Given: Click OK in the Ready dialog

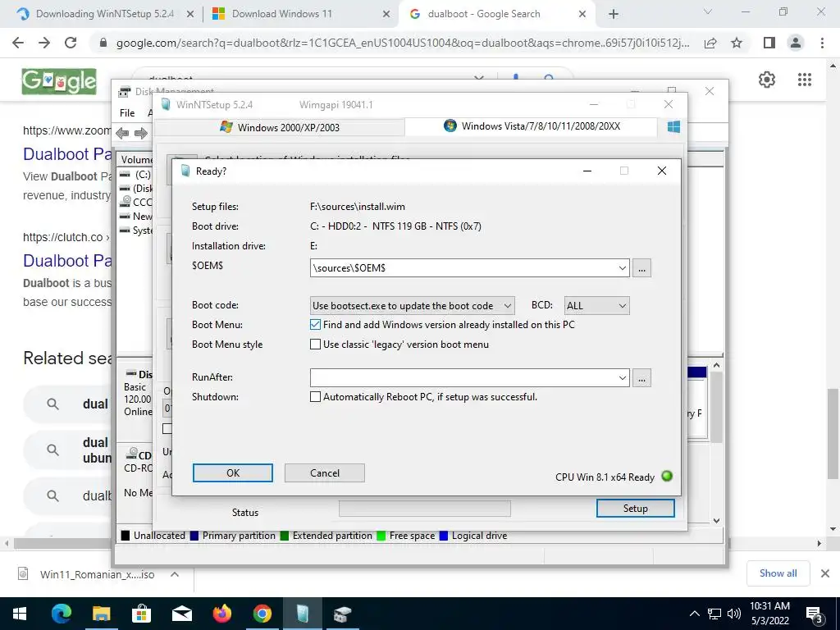Looking at the screenshot, I should pos(232,473).
